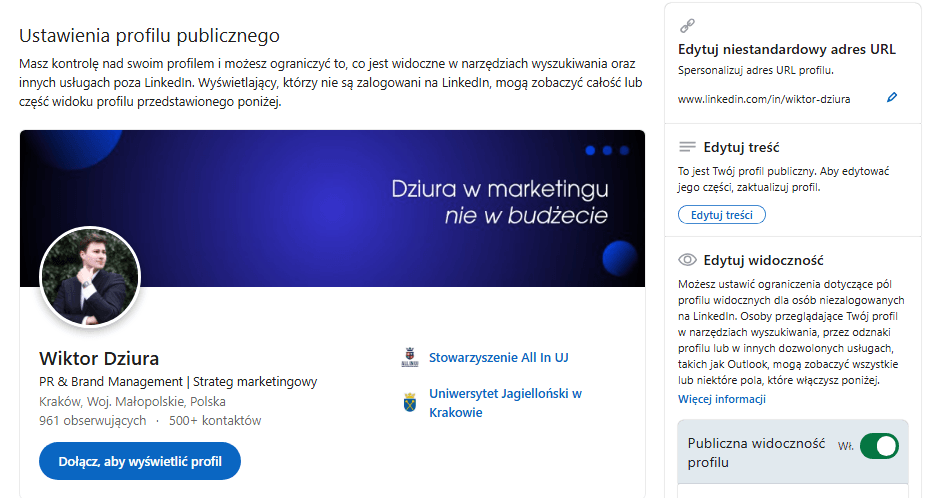Click the 500+ kontaktów text
Image resolution: width=945 pixels, height=498 pixels.
(x=215, y=421)
